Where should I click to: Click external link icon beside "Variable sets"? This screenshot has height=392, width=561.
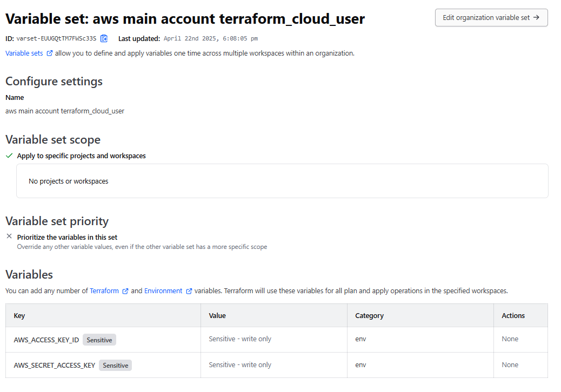coord(50,53)
